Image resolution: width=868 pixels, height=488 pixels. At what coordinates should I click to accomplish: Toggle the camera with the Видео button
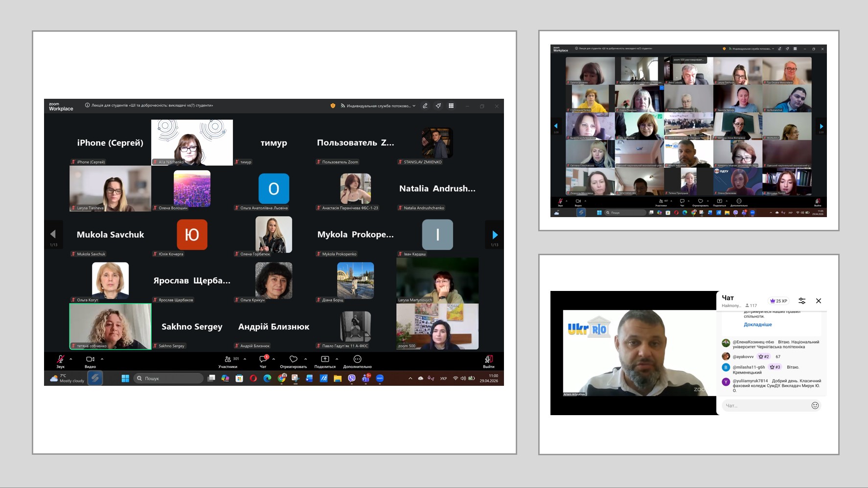point(90,359)
